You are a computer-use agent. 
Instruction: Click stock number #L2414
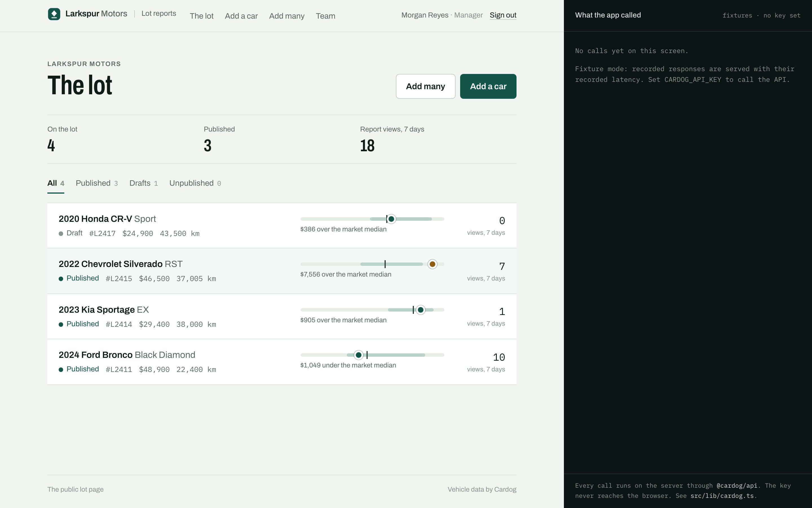119,324
